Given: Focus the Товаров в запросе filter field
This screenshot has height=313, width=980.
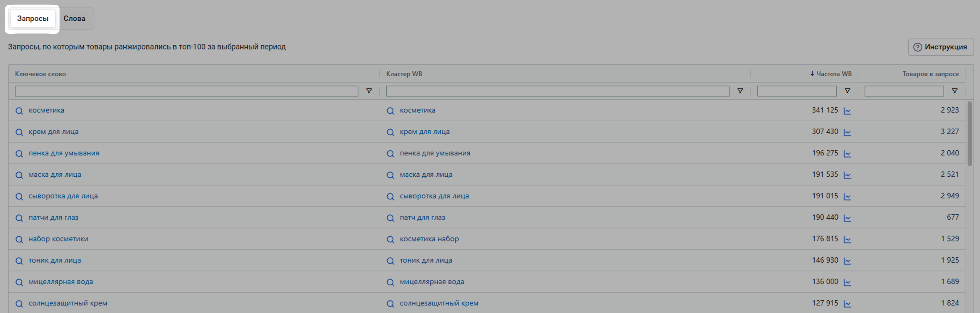Looking at the screenshot, I should click(904, 91).
